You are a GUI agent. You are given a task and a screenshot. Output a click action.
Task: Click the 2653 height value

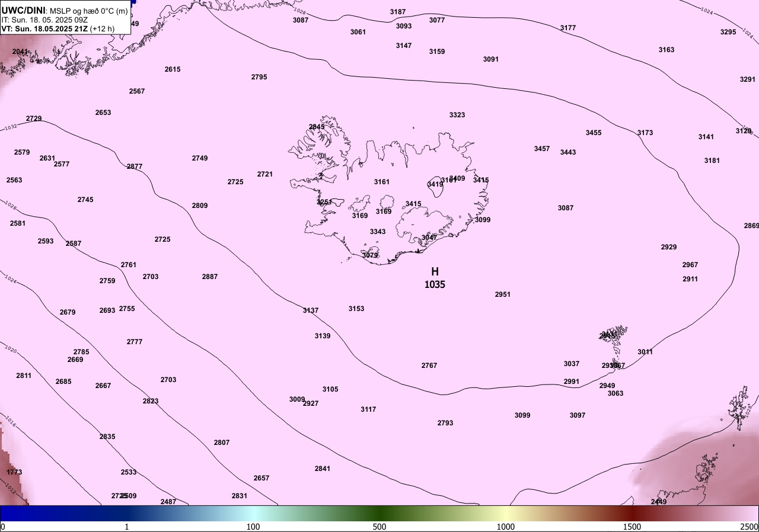[103, 113]
